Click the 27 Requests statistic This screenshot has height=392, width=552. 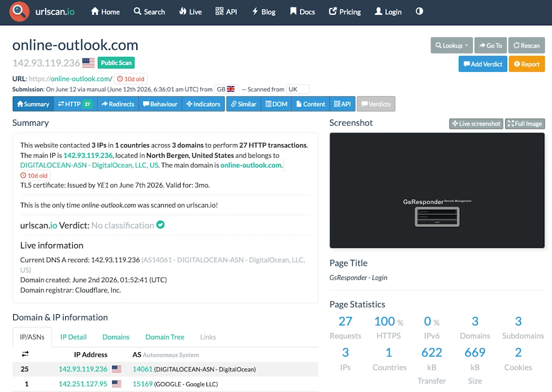(x=345, y=328)
